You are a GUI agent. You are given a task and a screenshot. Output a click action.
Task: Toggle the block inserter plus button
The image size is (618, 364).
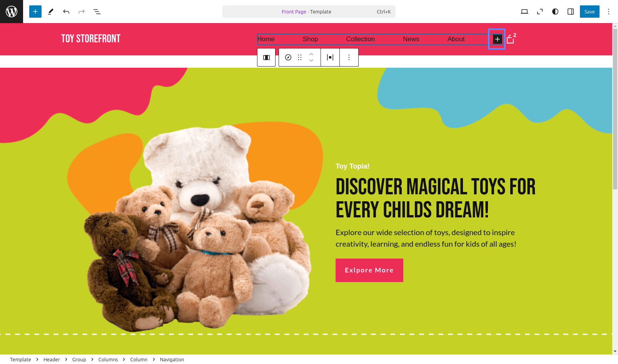pyautogui.click(x=35, y=12)
